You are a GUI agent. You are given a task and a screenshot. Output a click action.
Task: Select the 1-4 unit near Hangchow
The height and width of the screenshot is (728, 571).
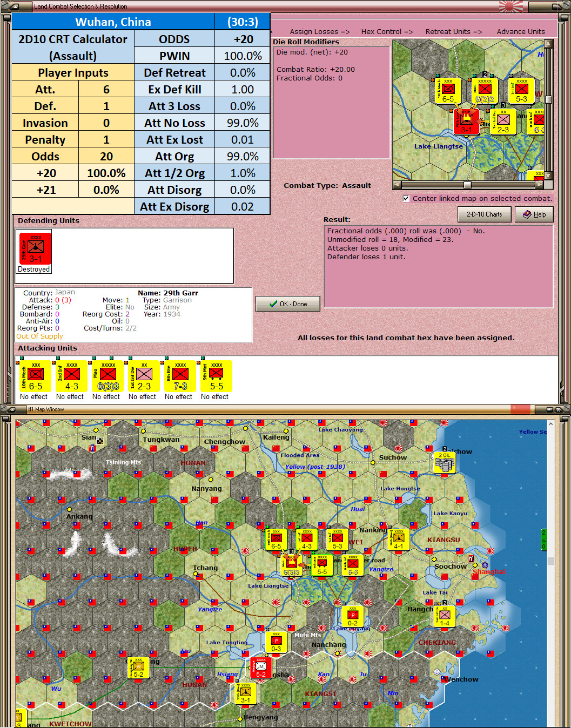445,616
